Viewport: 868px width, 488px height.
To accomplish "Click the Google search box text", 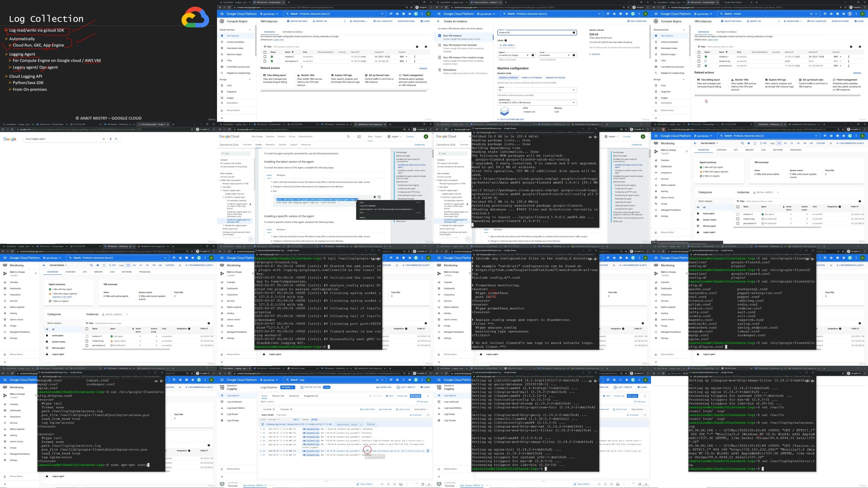I will coord(35,139).
